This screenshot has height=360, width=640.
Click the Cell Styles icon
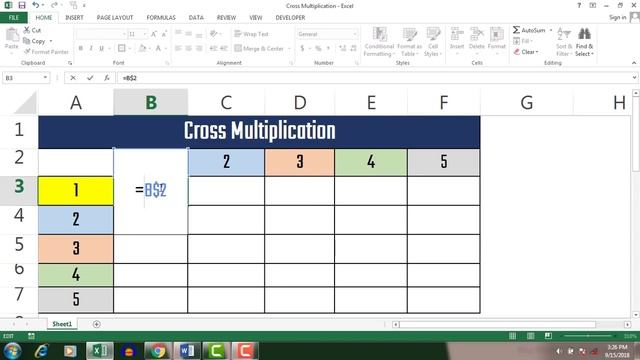(x=433, y=34)
